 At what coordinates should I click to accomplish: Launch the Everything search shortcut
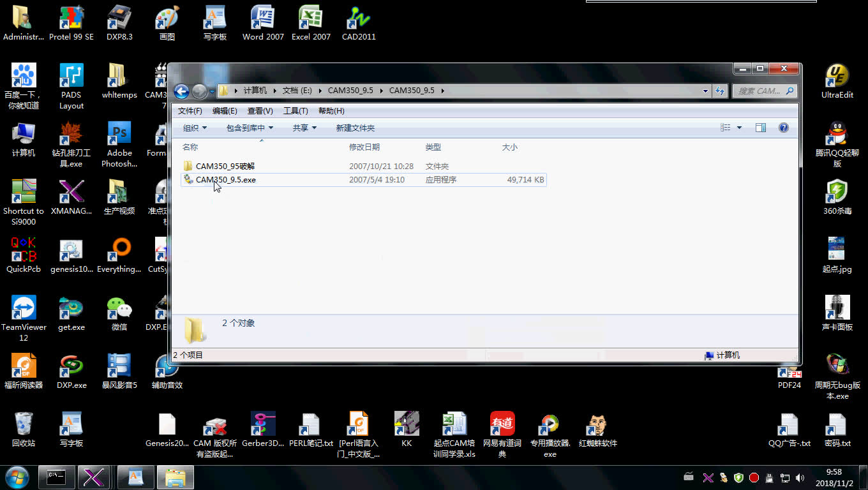(x=119, y=256)
